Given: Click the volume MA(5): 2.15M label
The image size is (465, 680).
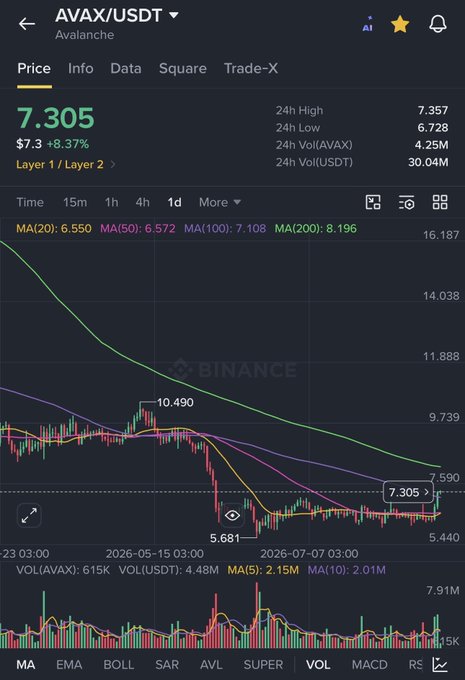Looking at the screenshot, I should tap(263, 570).
